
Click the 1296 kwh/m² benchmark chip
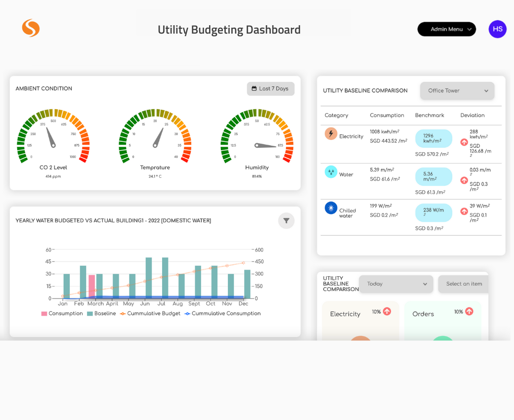click(x=433, y=138)
